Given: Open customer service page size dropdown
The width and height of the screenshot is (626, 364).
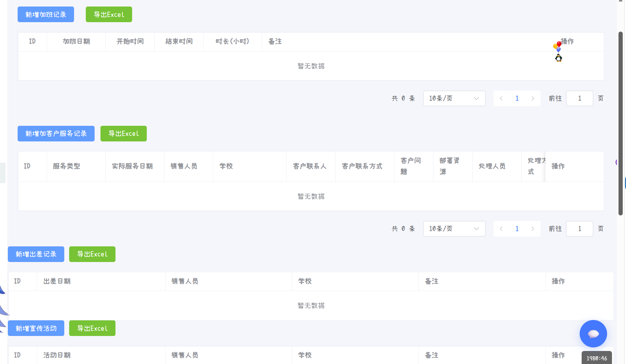Looking at the screenshot, I should [x=454, y=229].
